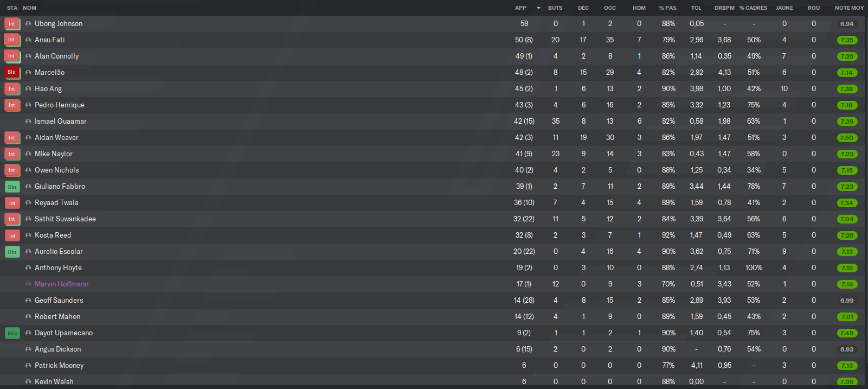Open Aidan Weaver's player profile

(x=56, y=138)
